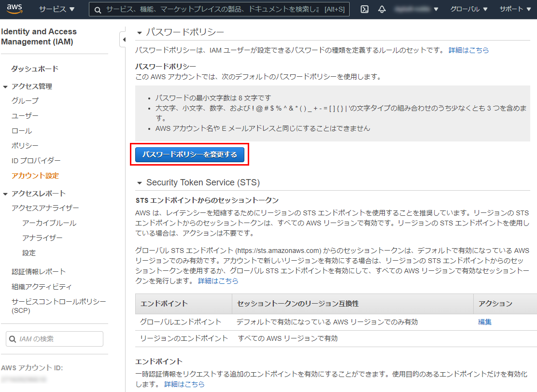Image resolution: width=537 pixels, height=392 pixels.
Task: Click the AWS アカウント ID label
Action: point(32,368)
